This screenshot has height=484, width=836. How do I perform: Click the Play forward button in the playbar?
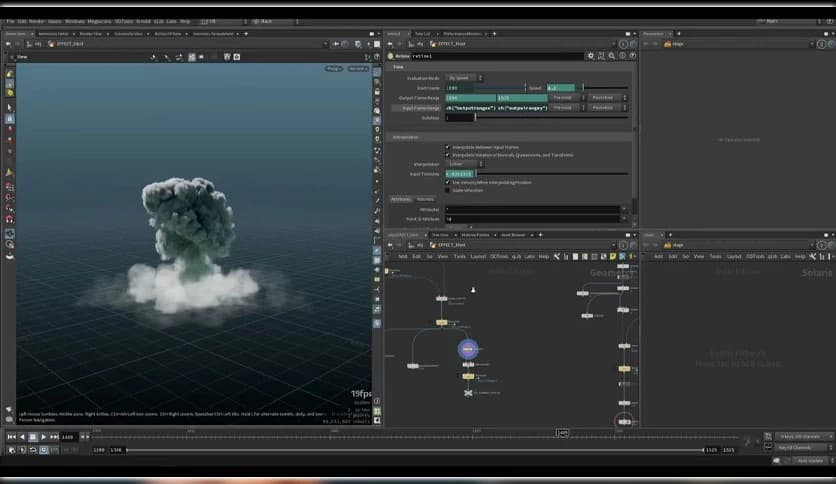[x=45, y=437]
